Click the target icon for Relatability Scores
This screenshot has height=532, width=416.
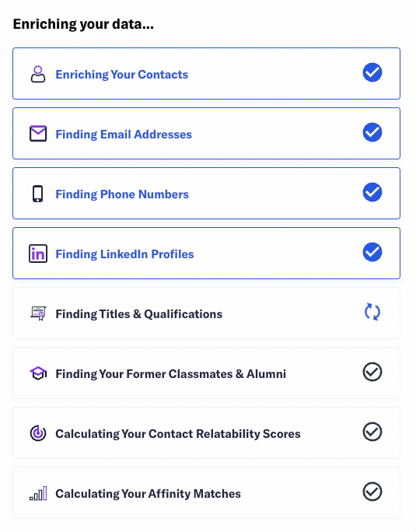[x=38, y=433]
